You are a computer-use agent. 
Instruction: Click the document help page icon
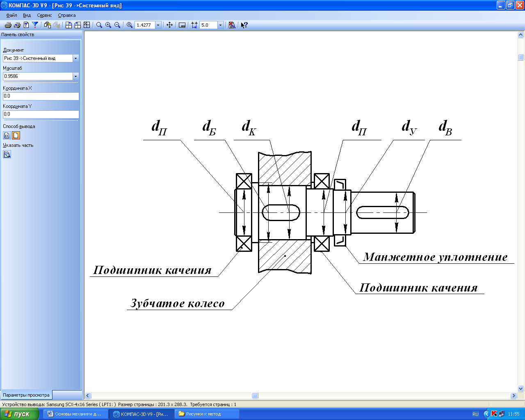click(x=26, y=25)
